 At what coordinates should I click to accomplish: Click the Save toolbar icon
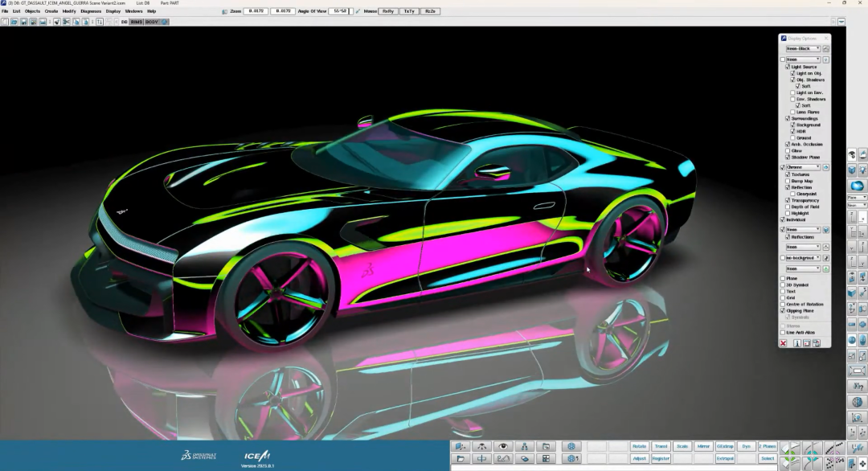(24, 22)
